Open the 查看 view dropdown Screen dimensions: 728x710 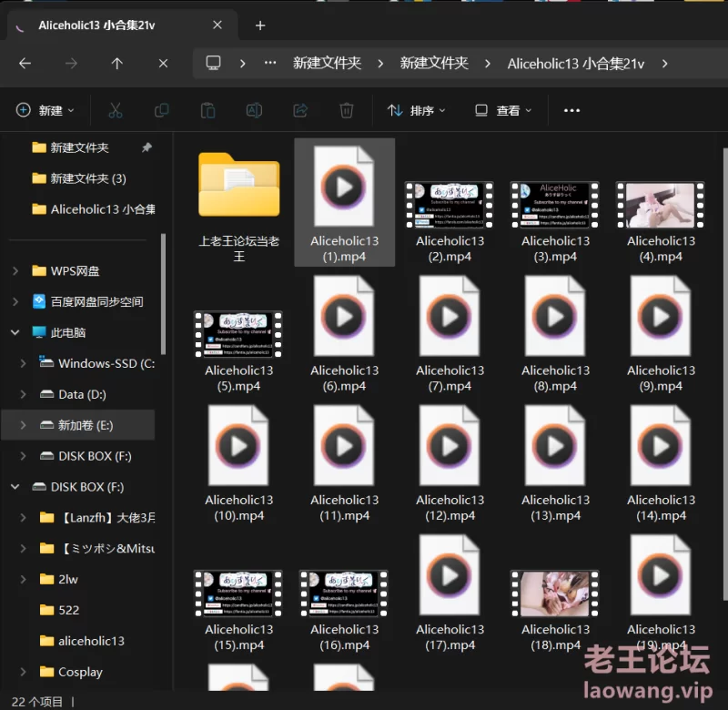503,110
